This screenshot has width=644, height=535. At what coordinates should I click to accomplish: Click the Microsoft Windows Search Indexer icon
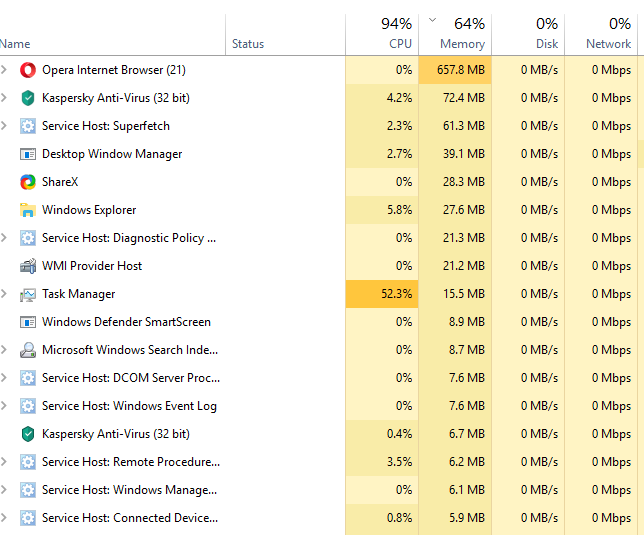click(28, 350)
